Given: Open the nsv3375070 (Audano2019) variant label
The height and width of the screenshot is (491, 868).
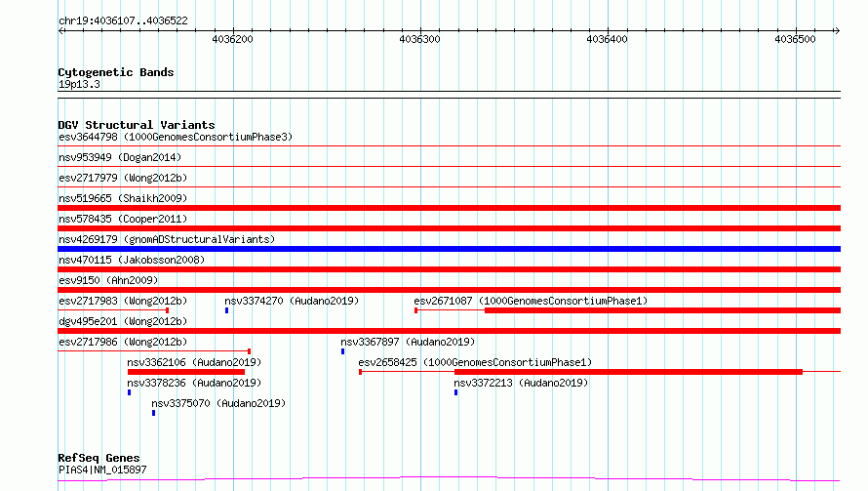Looking at the screenshot, I should 218,403.
